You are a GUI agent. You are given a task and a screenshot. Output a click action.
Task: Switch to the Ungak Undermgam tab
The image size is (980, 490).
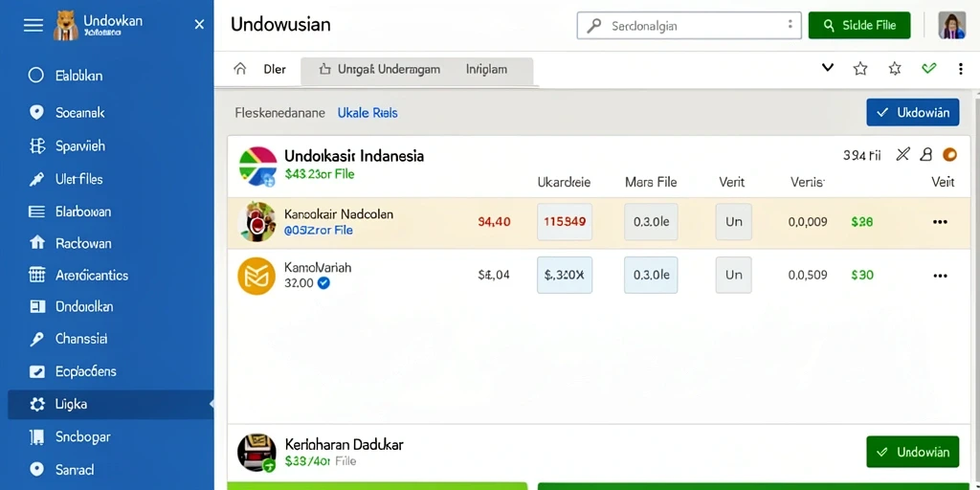(x=379, y=69)
